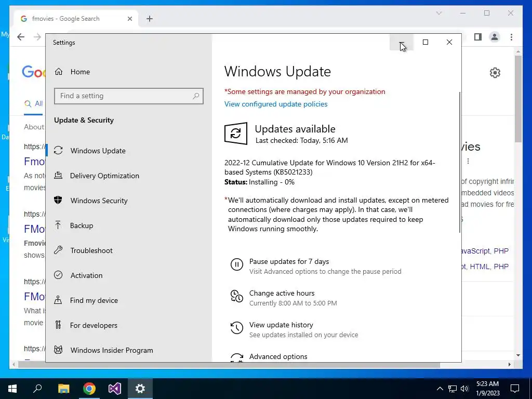Open the Windows Start menu
The image size is (532, 399).
pos(12,389)
